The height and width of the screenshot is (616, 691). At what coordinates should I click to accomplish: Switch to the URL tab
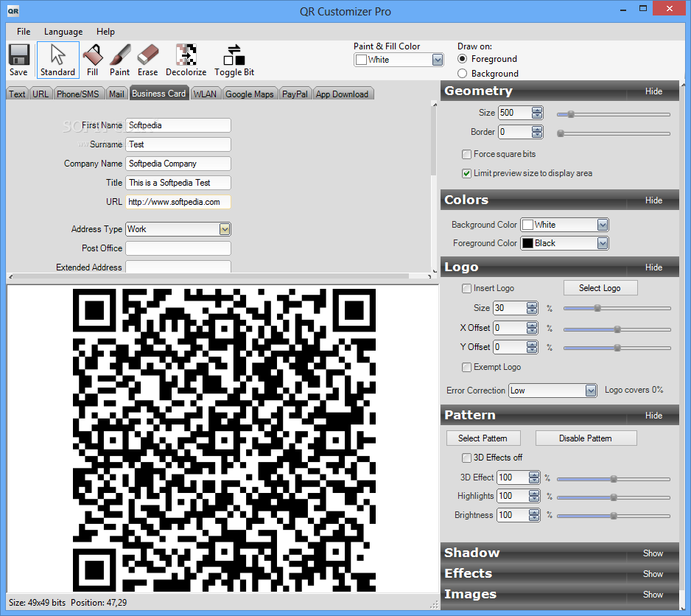click(x=41, y=94)
